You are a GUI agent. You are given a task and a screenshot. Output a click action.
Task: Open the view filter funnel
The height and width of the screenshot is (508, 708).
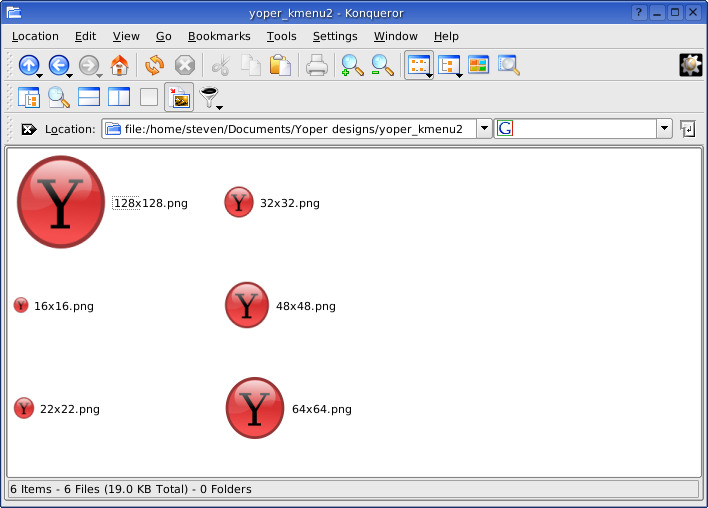tap(209, 97)
